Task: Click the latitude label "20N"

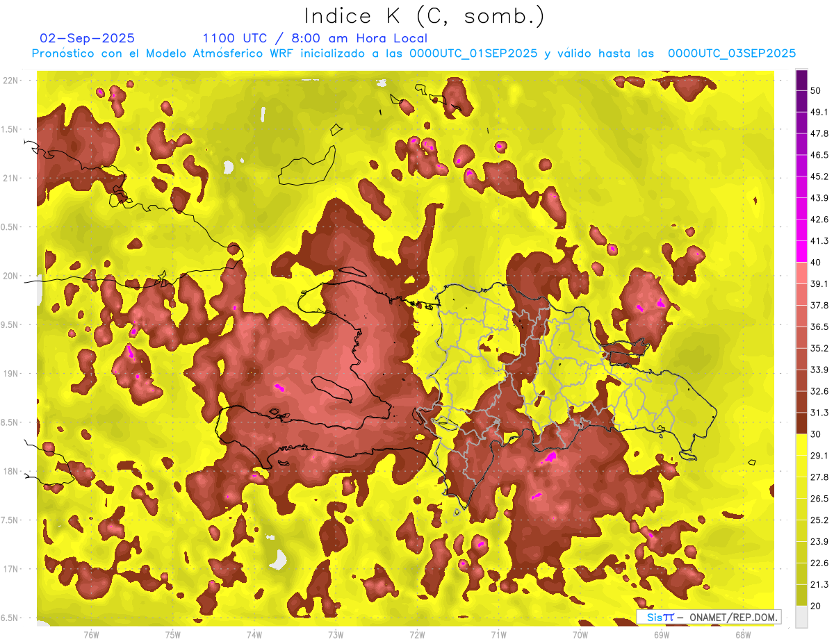Action: [x=10, y=276]
